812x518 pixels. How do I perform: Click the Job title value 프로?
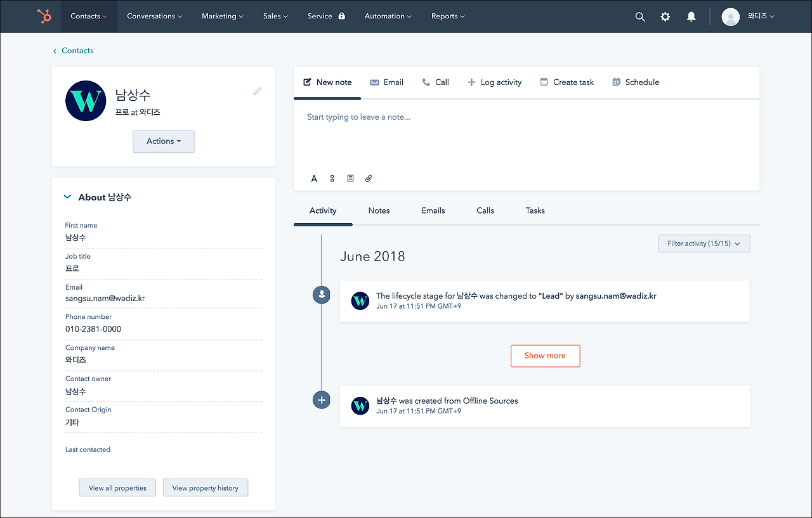[x=72, y=269]
